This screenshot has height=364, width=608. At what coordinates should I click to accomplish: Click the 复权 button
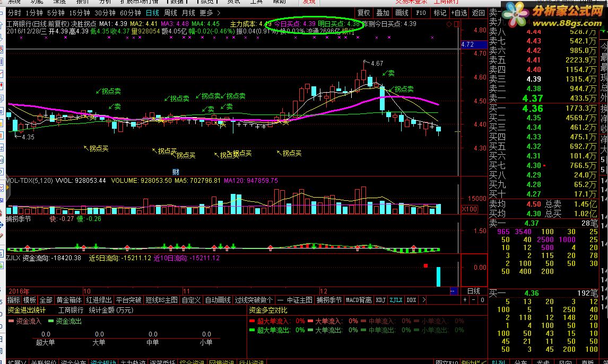point(364,13)
